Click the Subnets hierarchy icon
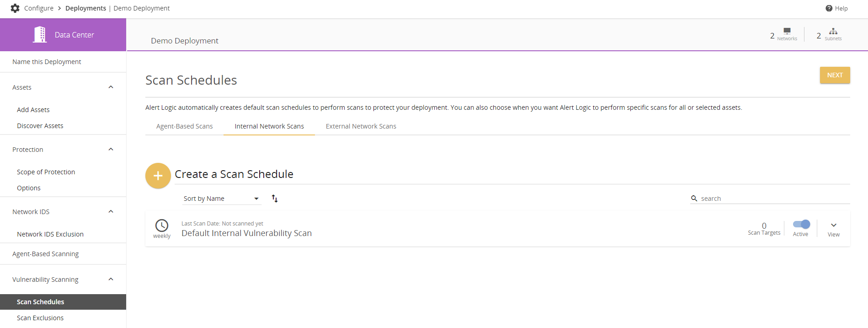Screen dimensions: 868x328 (833, 31)
